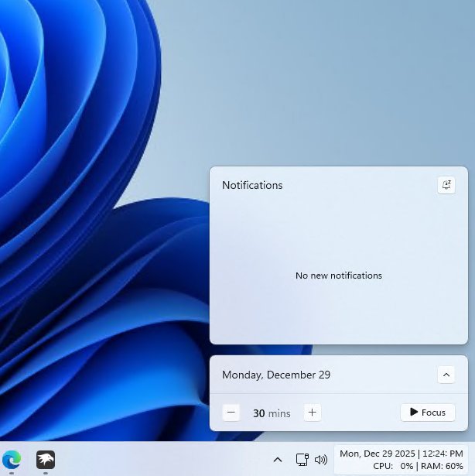Image resolution: width=475 pixels, height=476 pixels.
Task: Open Microsoft Edge from the taskbar
Action: click(x=11, y=459)
